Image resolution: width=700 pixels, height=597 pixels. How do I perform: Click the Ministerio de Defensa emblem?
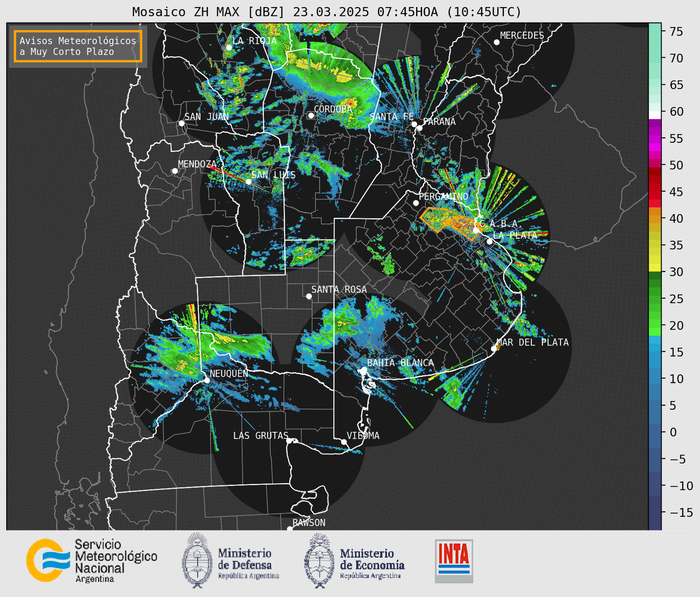197,560
